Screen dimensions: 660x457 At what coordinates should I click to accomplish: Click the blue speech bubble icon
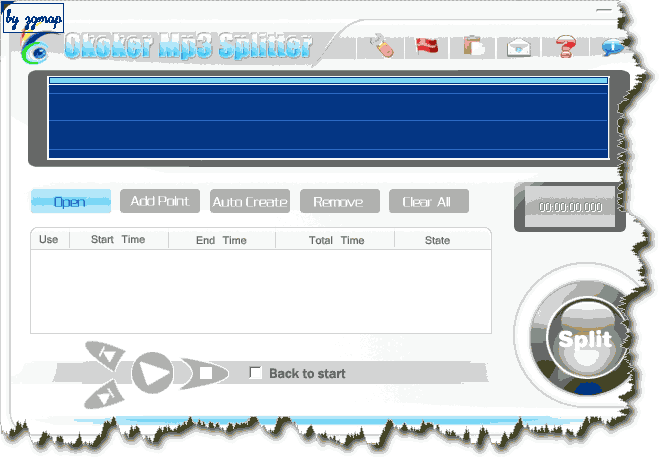click(612, 47)
